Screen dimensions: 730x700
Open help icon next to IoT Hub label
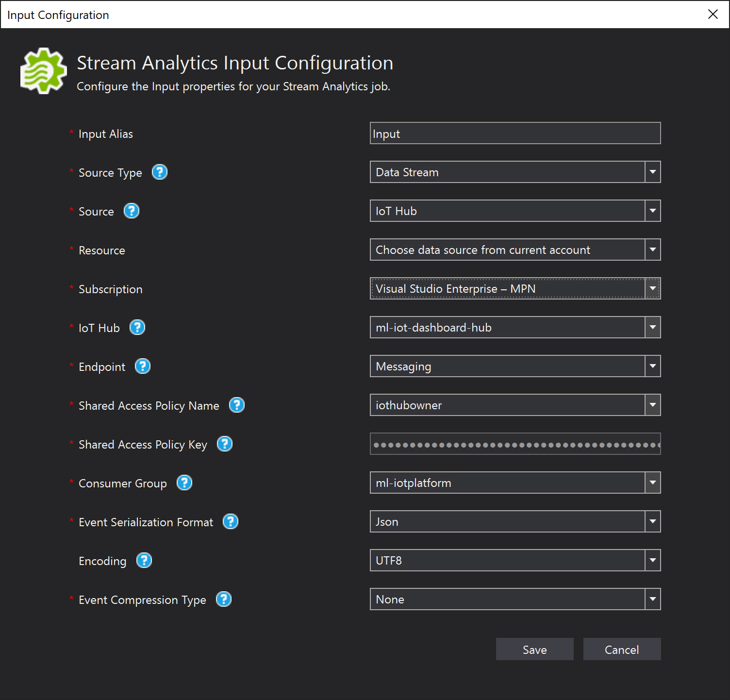[137, 327]
